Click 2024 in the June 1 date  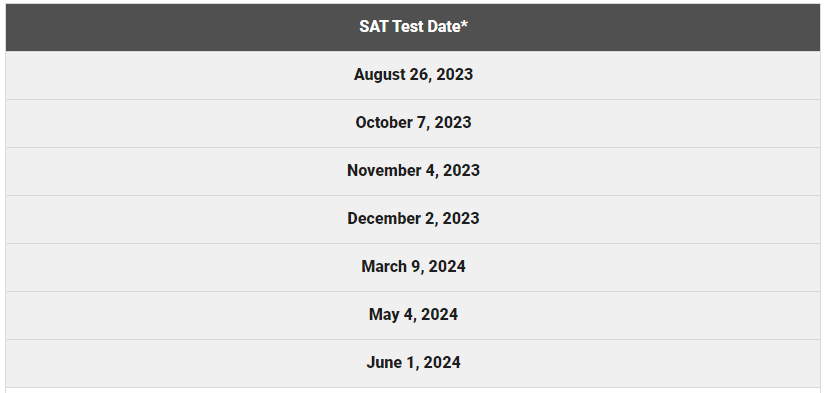click(x=442, y=363)
